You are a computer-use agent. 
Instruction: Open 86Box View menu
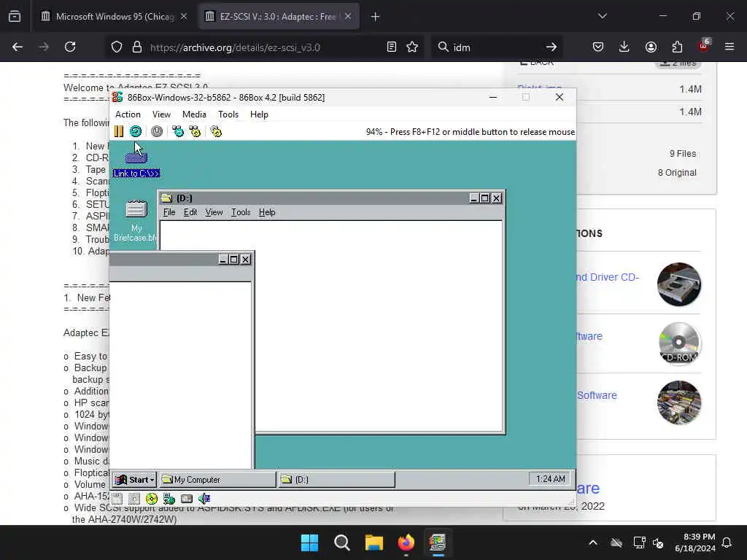pyautogui.click(x=161, y=114)
